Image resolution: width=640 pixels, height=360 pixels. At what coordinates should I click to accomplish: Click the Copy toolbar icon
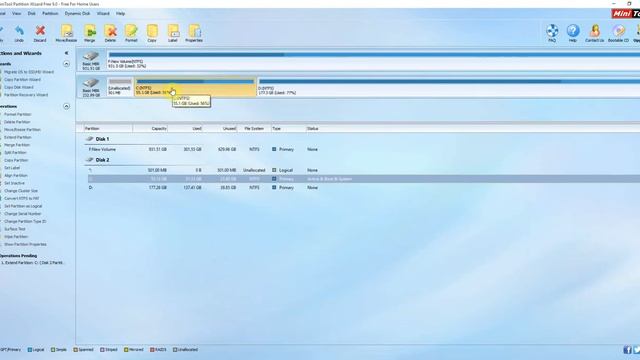tap(152, 33)
